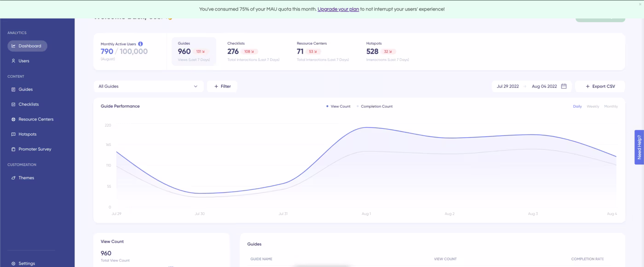Click the Aug 3 axis label

point(533,214)
